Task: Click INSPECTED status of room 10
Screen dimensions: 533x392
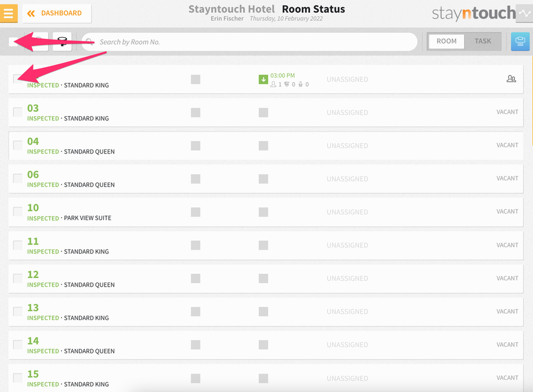Action: point(43,218)
